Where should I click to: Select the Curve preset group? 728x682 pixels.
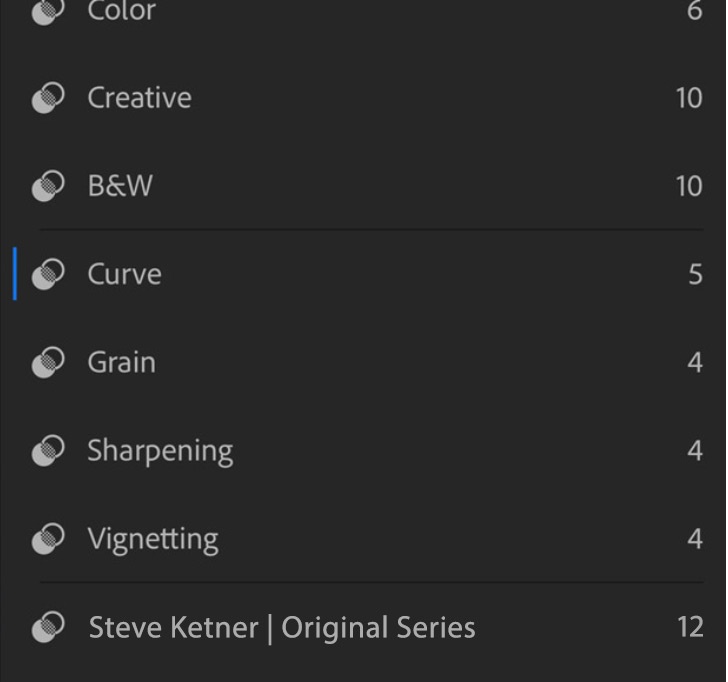tap(124, 274)
